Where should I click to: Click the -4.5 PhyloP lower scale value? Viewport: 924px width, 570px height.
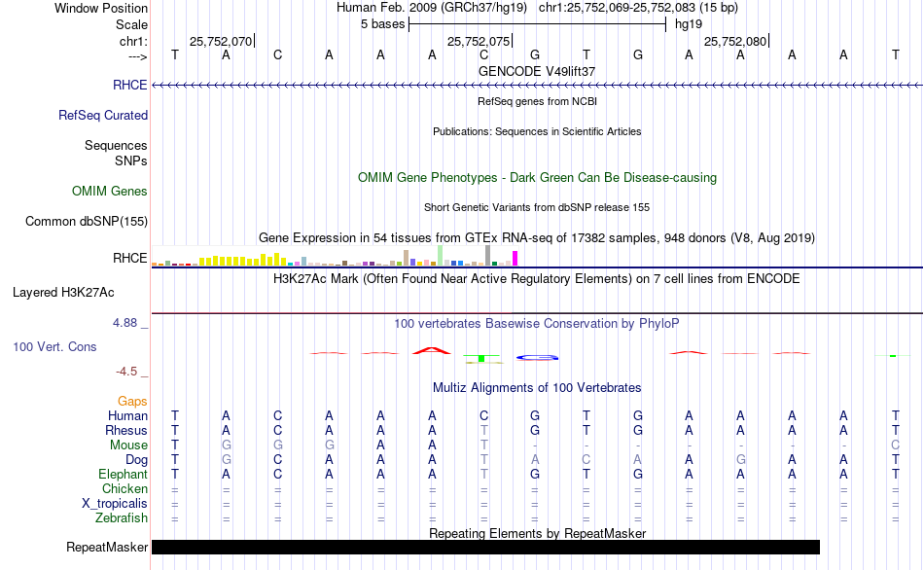point(126,372)
